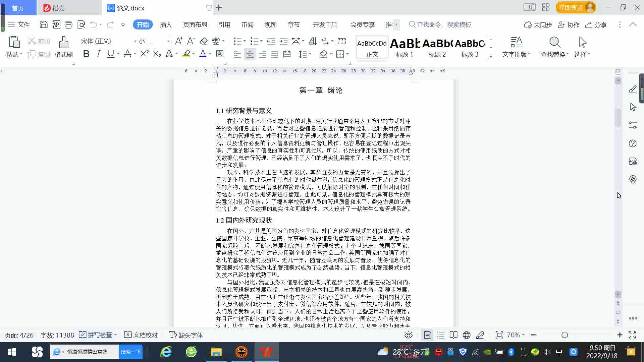Add character border icon
The height and width of the screenshot is (362, 644).
pyautogui.click(x=220, y=54)
